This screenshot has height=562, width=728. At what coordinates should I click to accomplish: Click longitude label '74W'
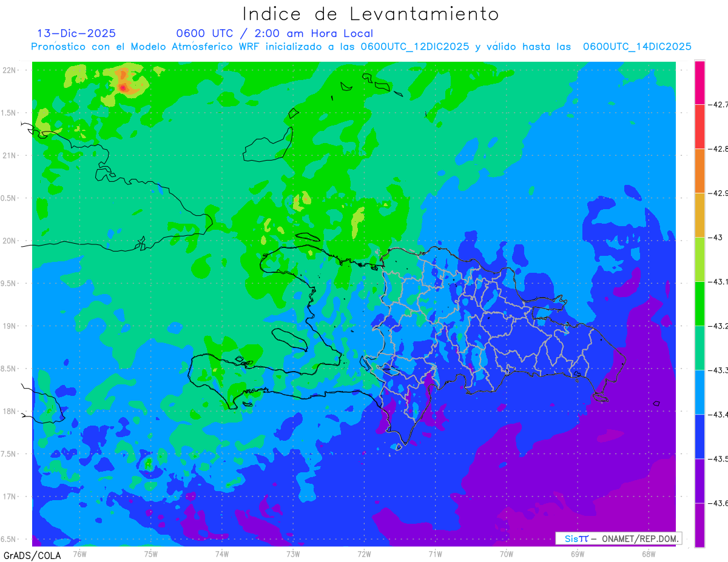[221, 554]
